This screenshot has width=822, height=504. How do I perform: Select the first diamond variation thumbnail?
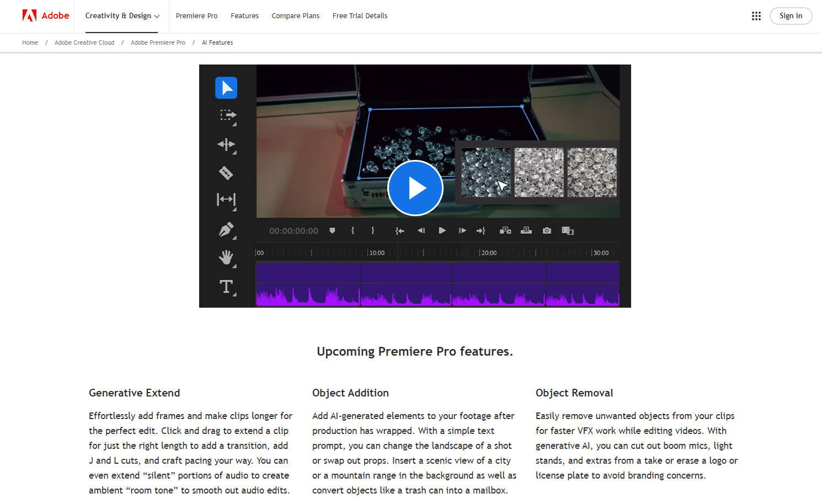coord(486,172)
